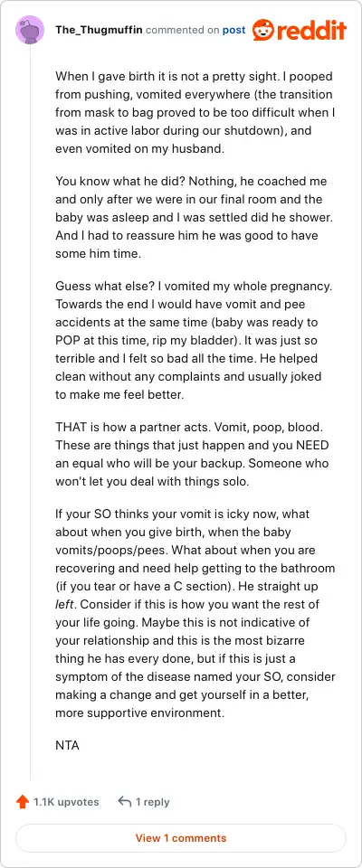Viewport: 362px width, 868px height.
Task: Click the paragraph starting "When I gave birth"
Action: coord(194,112)
